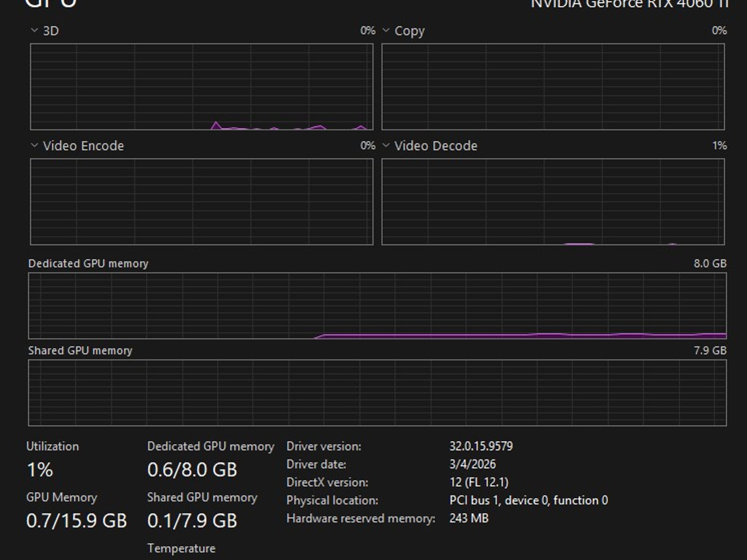
Task: Click the 0.1/7.9 GB shared memory value
Action: (192, 521)
